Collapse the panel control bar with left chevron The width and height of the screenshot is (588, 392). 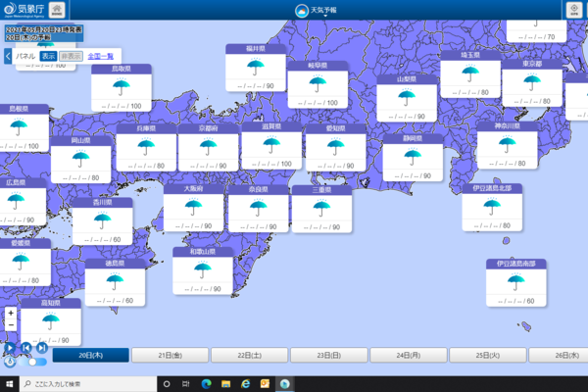8,56
